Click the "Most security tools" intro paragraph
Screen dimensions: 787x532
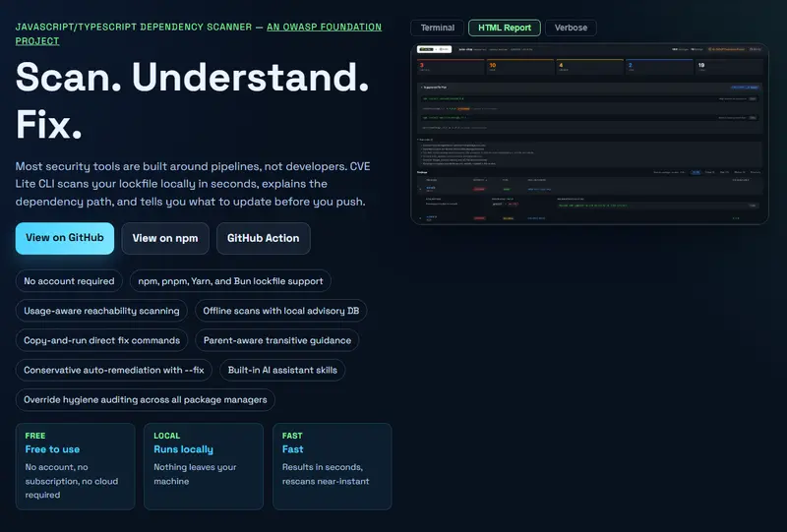(x=193, y=184)
